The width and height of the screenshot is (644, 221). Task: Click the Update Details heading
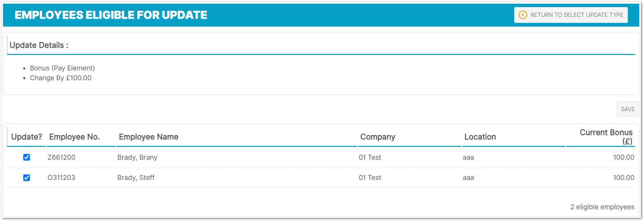pyautogui.click(x=39, y=45)
